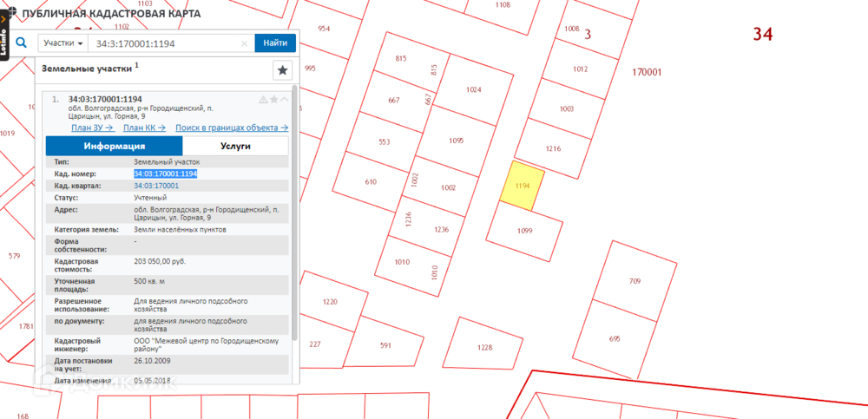Screen dimensions: 868x419
Task: Switch to the Информация tab
Action: coord(114,146)
